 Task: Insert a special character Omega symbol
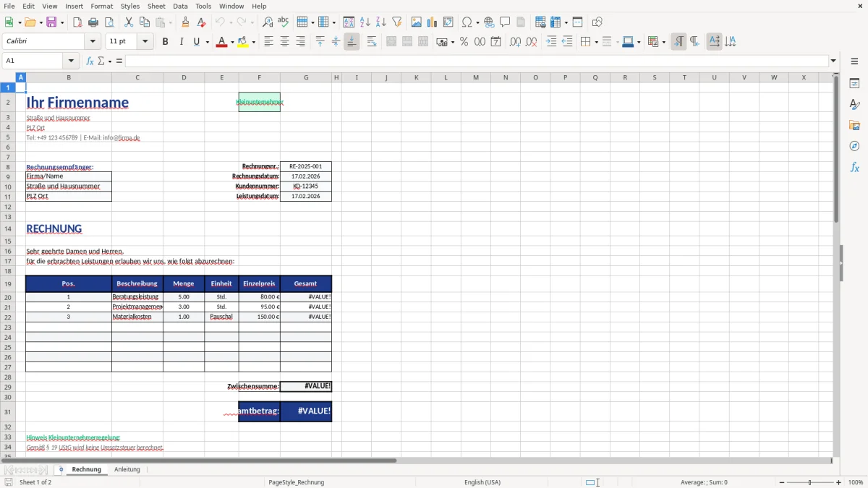click(469, 22)
